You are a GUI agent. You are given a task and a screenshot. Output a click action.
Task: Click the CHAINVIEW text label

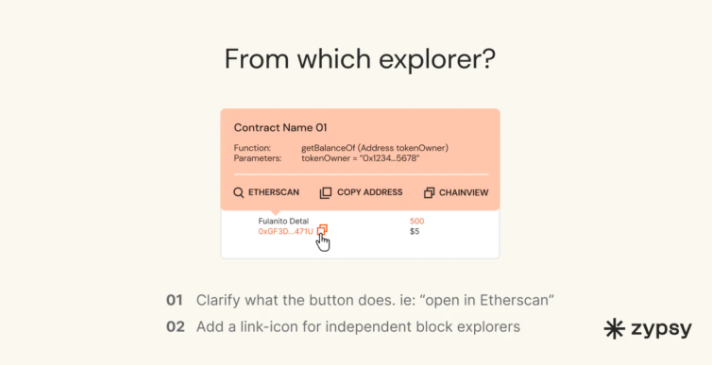(464, 192)
